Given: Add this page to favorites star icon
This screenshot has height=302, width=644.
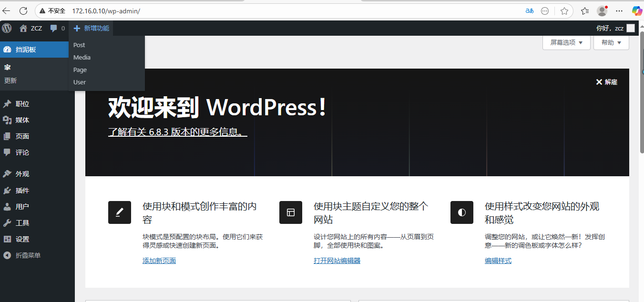Looking at the screenshot, I should click(564, 10).
